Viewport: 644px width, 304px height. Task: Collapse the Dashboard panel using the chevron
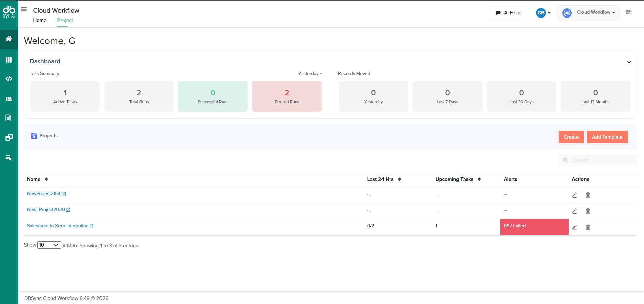click(x=629, y=62)
